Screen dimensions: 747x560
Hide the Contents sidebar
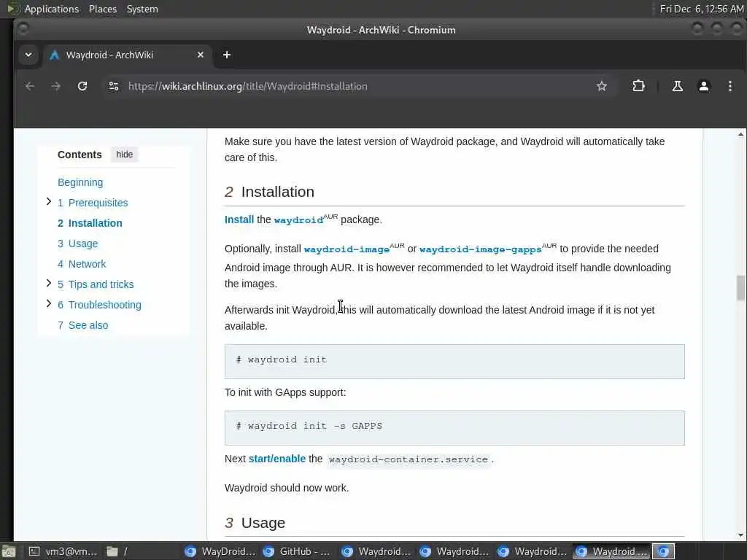124,155
